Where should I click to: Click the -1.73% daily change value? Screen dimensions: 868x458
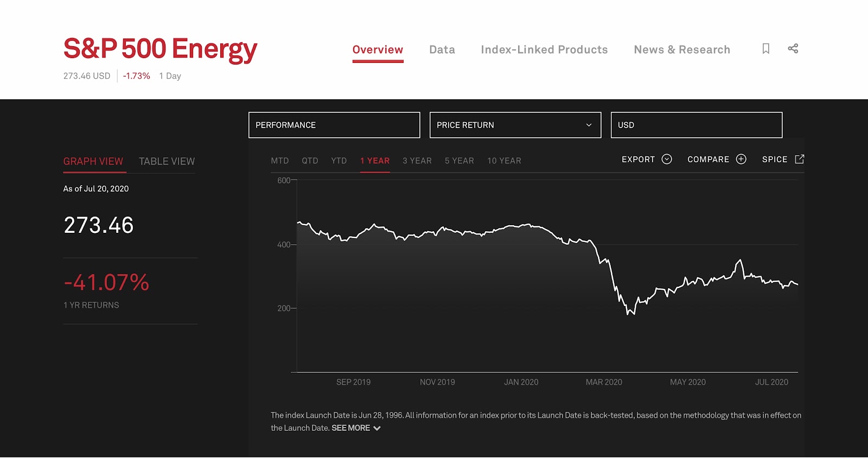(136, 76)
